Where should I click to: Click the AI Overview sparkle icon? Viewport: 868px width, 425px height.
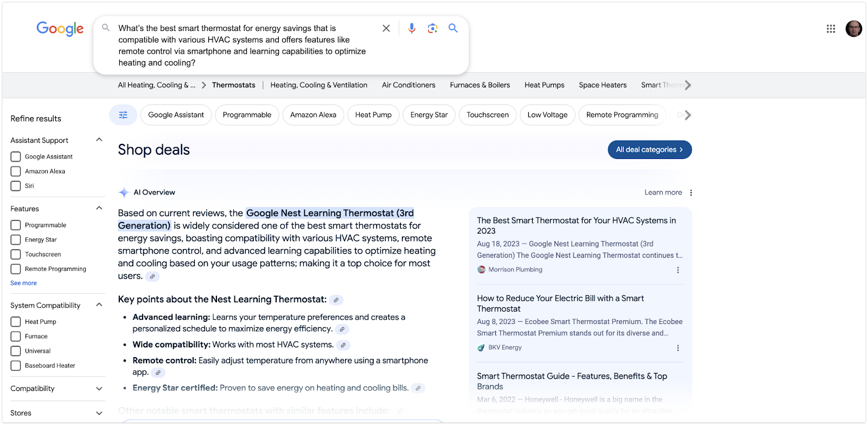click(124, 193)
